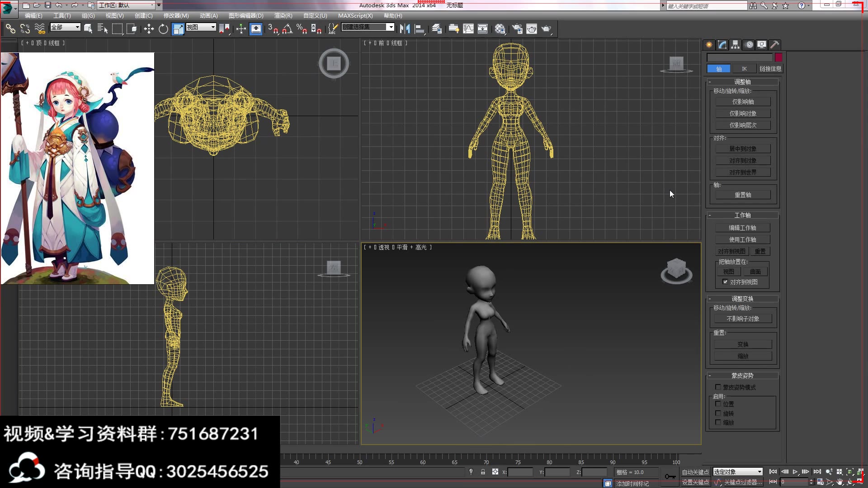
Task: Click the character reference image thumbnail
Action: point(78,168)
